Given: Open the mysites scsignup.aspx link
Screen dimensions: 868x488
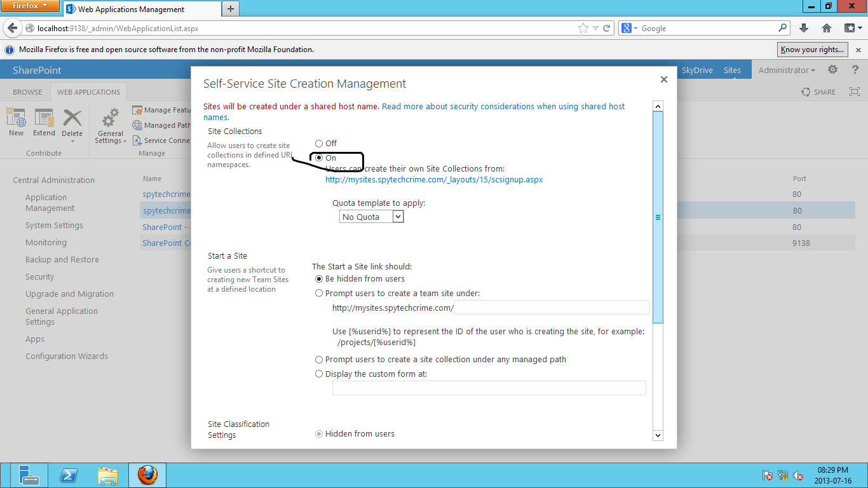Looking at the screenshot, I should 434,180.
